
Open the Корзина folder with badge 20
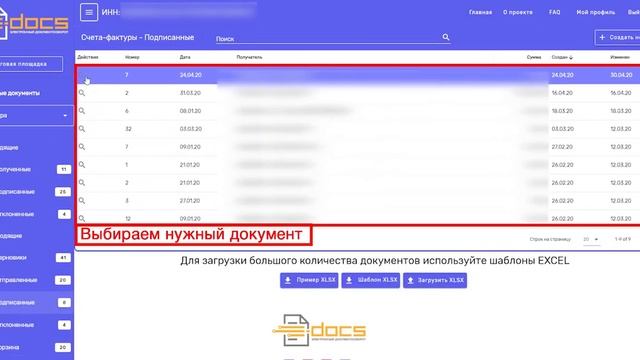pyautogui.click(x=35, y=347)
